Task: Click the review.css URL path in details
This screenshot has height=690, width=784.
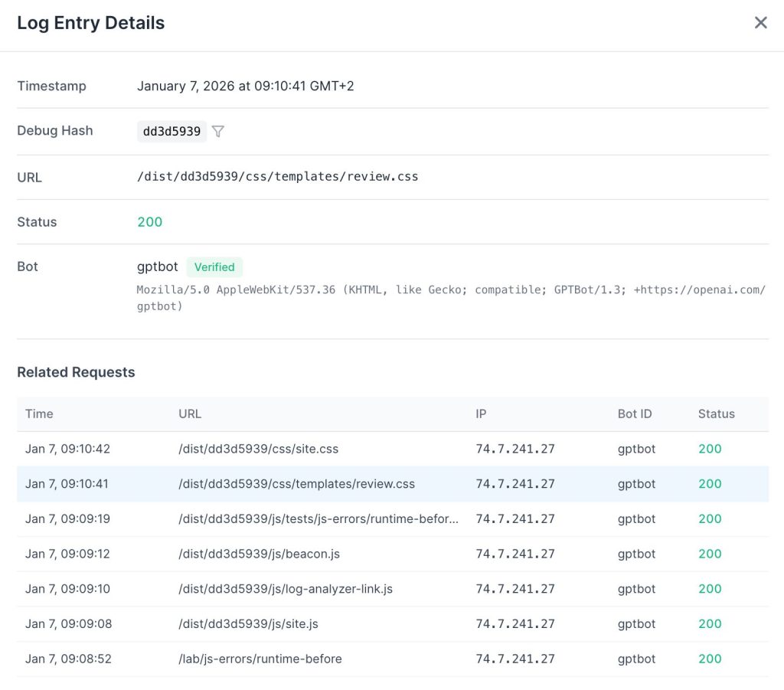Action: 277,177
